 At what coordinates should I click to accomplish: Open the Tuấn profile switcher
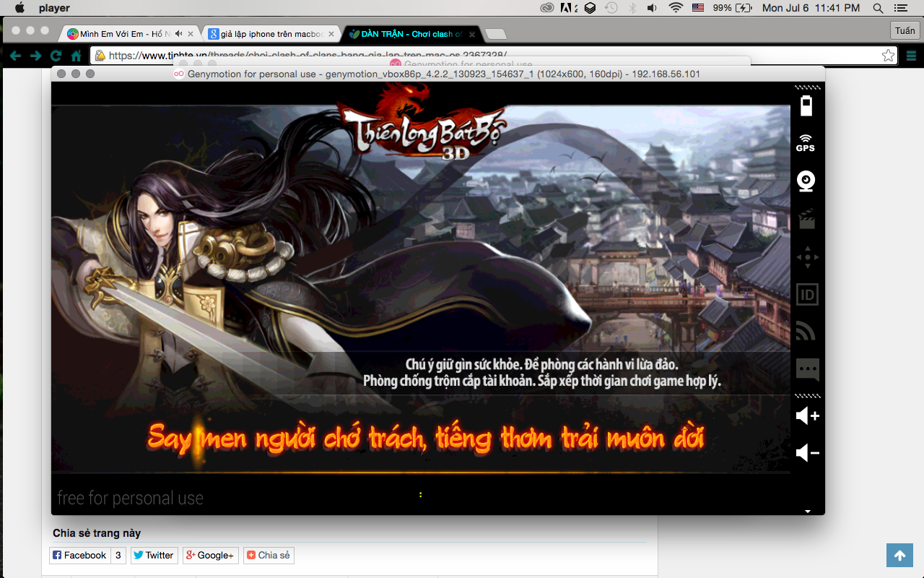[905, 31]
